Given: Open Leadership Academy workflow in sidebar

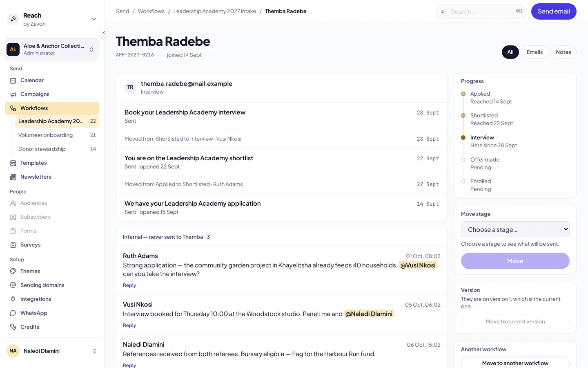Looking at the screenshot, I should pos(57,121).
